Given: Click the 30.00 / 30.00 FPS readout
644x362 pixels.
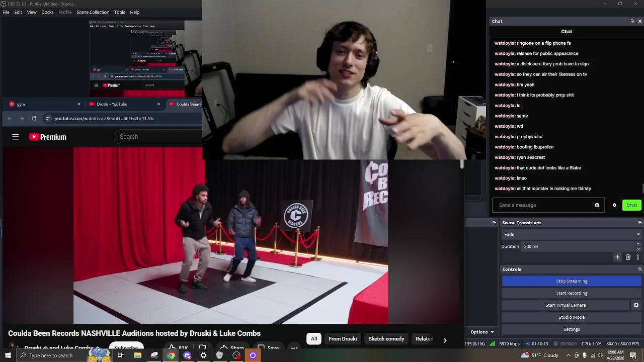Looking at the screenshot, I should tap(623, 344).
